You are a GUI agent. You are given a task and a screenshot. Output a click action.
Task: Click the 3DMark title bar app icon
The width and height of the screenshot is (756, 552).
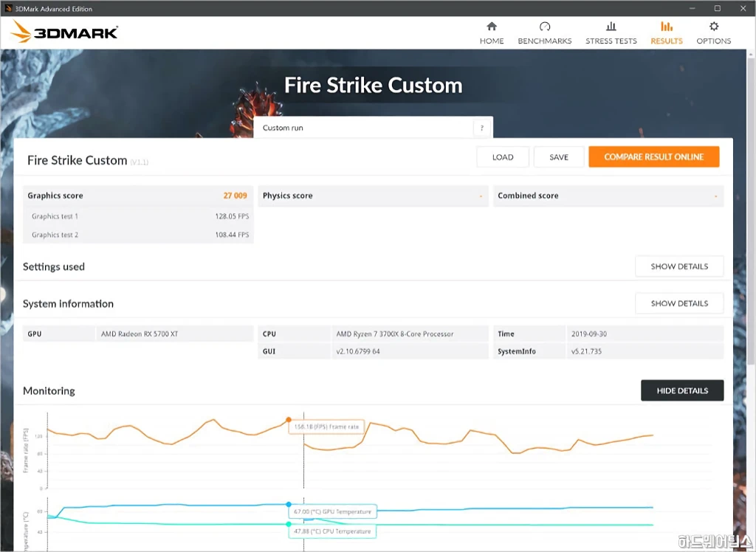click(7, 8)
